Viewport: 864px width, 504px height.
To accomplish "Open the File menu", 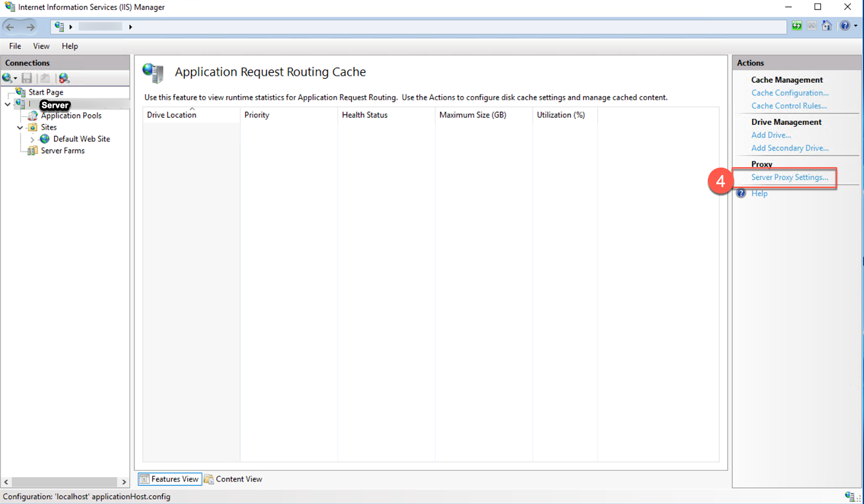I will [x=15, y=46].
